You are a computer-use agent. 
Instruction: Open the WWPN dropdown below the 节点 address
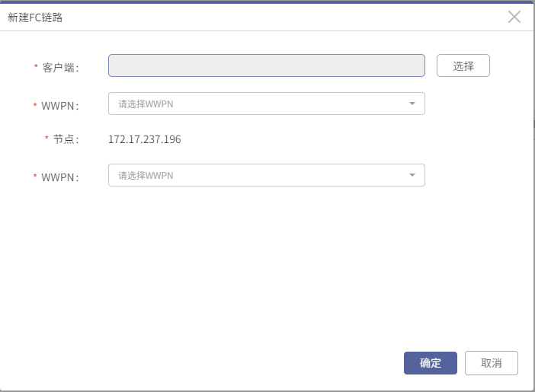tap(267, 175)
